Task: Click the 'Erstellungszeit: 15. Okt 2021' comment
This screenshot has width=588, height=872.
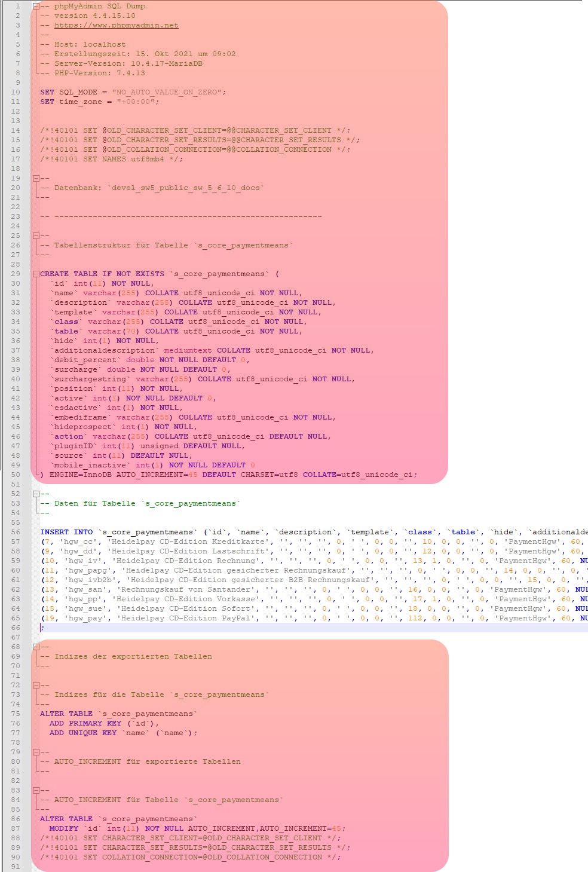Action: click(x=138, y=54)
